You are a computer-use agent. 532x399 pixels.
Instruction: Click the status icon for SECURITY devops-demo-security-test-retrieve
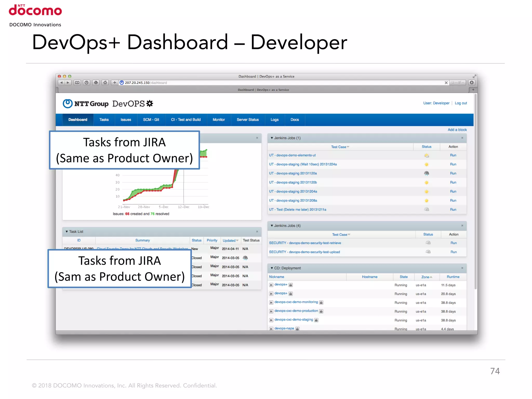428,243
